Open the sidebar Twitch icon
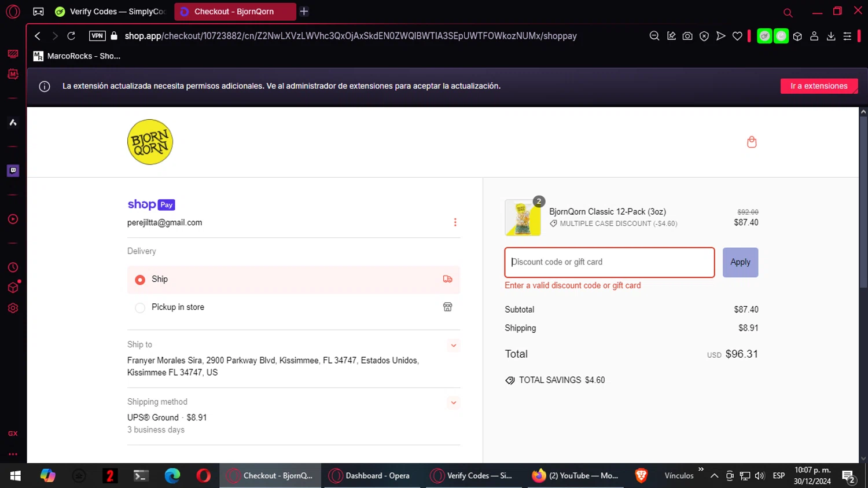The height and width of the screenshot is (488, 868). point(13,170)
